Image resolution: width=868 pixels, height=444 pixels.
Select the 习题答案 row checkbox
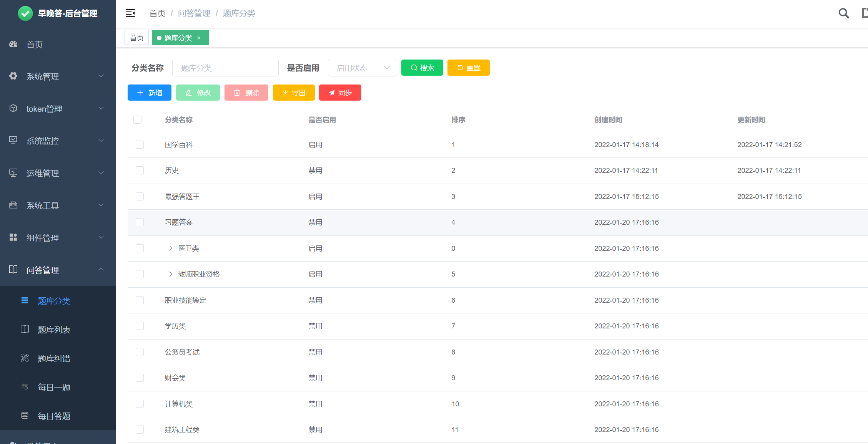(x=140, y=222)
